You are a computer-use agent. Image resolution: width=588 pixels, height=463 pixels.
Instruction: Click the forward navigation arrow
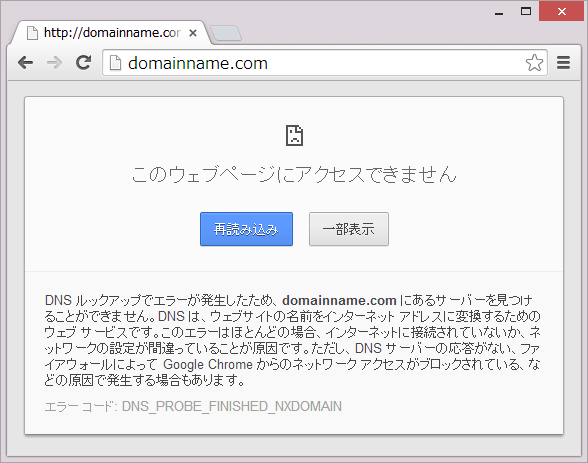coord(55,63)
